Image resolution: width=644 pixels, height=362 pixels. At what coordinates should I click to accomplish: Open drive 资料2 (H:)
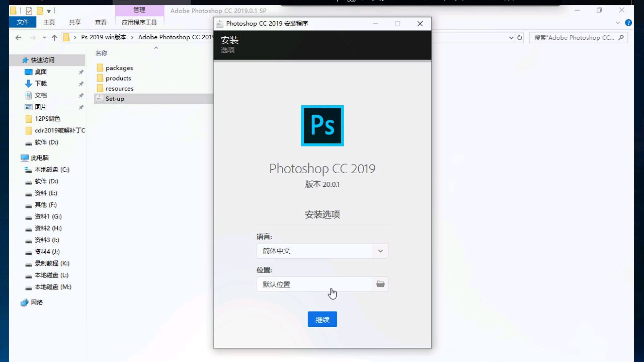click(47, 229)
